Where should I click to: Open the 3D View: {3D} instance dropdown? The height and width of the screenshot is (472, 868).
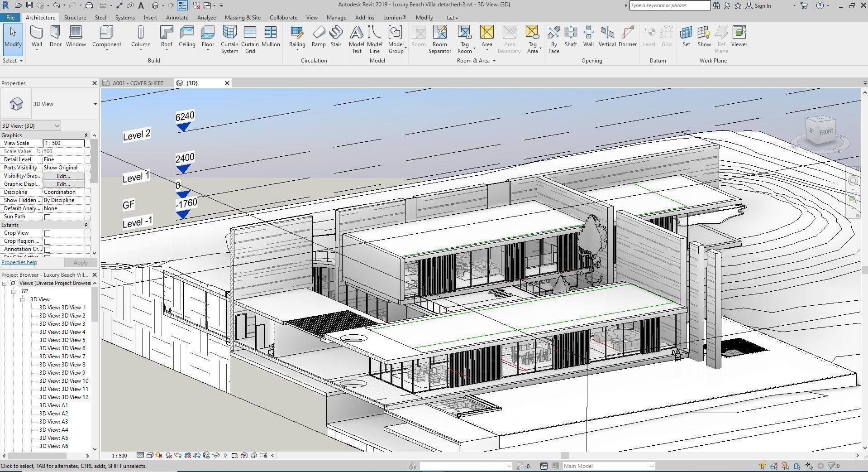pyautogui.click(x=30, y=126)
